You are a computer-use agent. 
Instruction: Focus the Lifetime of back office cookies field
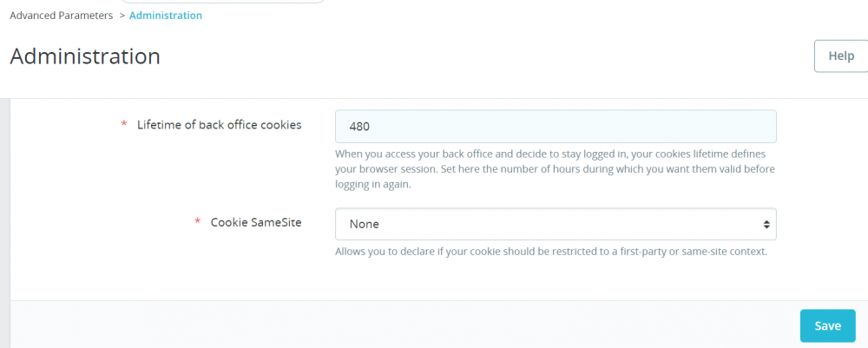[556, 127]
